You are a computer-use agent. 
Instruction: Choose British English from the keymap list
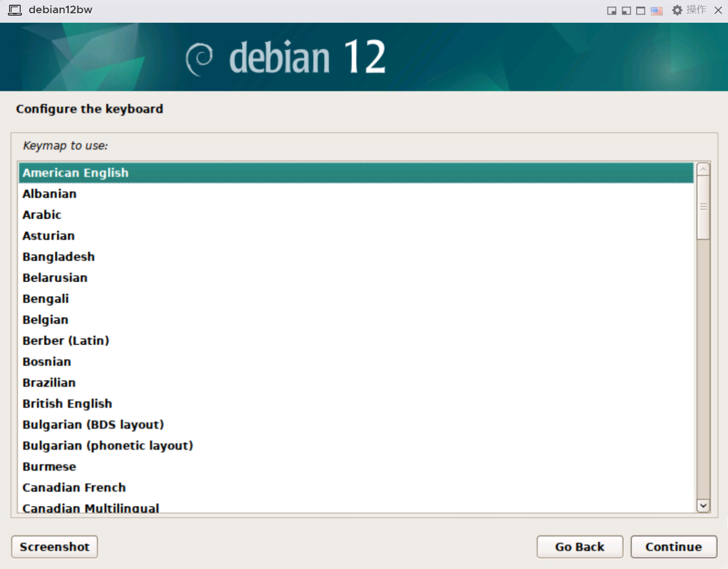(x=67, y=404)
